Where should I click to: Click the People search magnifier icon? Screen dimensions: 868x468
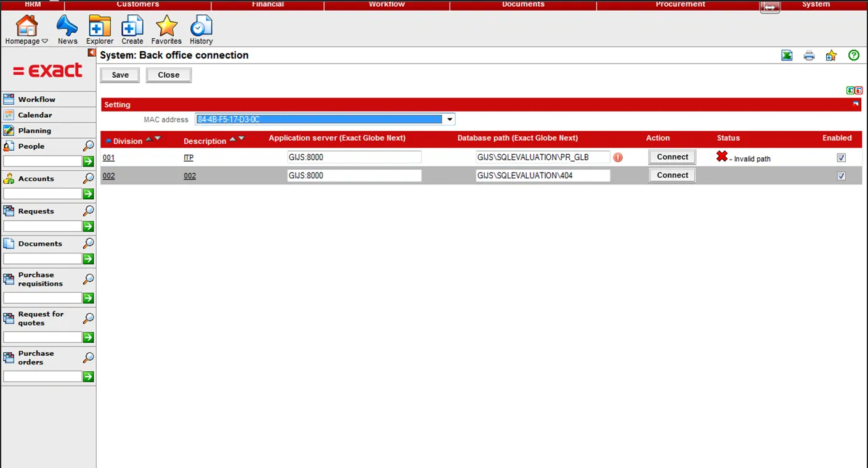(89, 146)
